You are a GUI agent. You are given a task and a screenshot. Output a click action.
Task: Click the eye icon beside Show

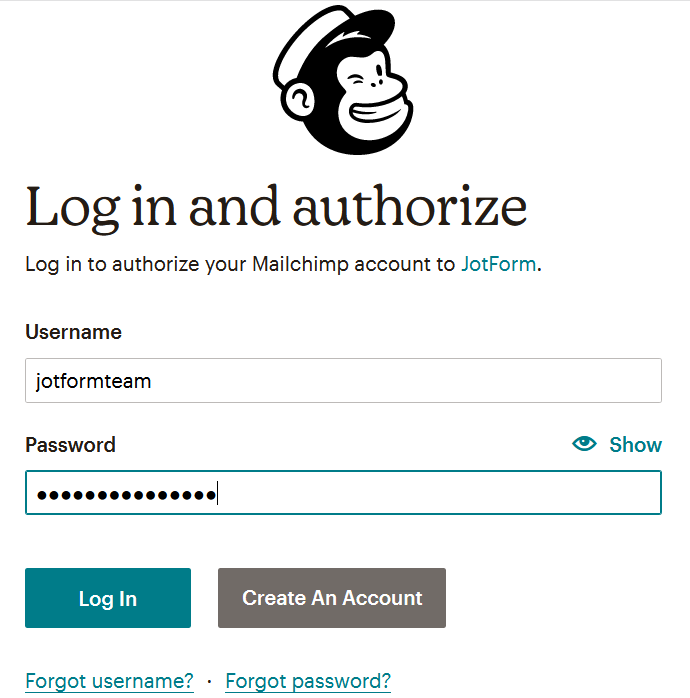(585, 444)
